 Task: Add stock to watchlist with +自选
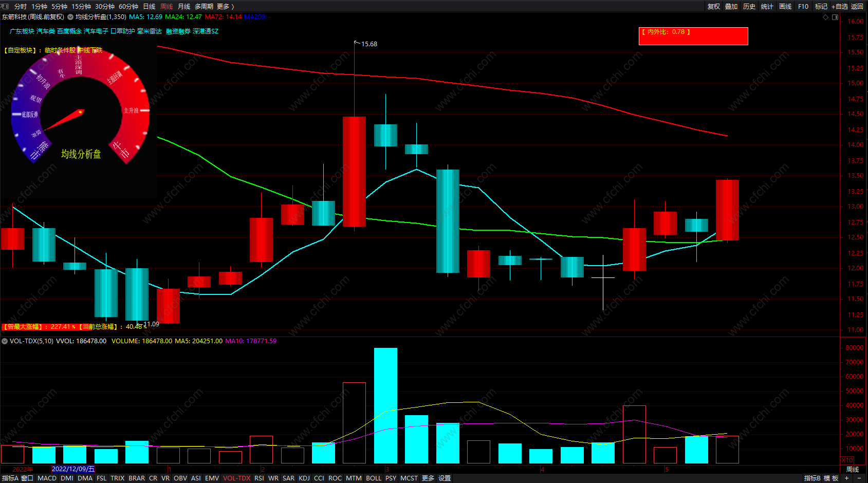point(840,6)
